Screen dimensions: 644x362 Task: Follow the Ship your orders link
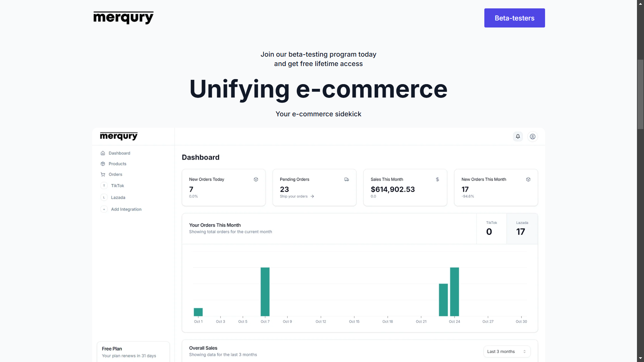tap(297, 196)
